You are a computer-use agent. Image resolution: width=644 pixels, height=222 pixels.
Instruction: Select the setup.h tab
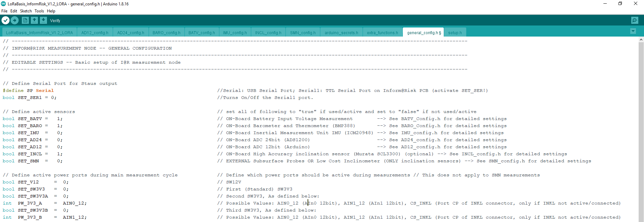[x=455, y=33]
